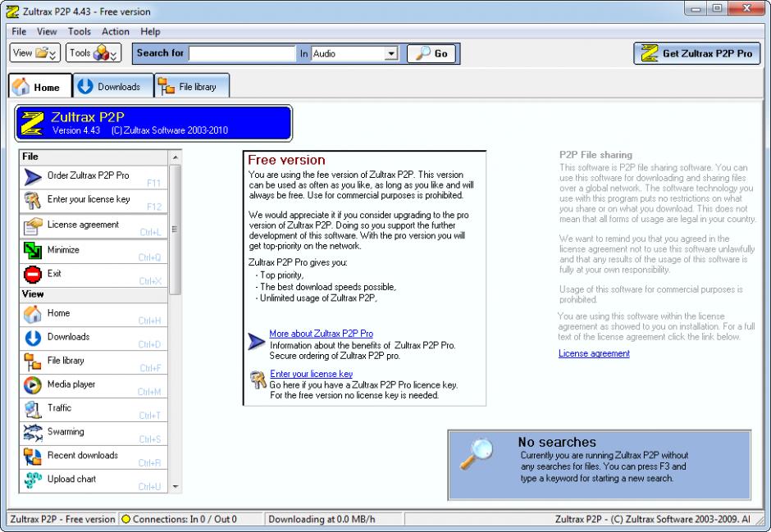
Task: Click the blue Downloads arrow icon in View list
Action: 33,338
